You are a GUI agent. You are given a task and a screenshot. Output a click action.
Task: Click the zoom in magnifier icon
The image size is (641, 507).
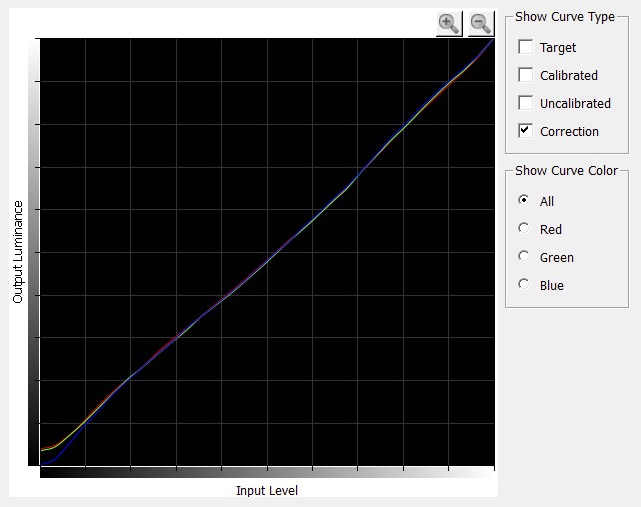[x=449, y=23]
